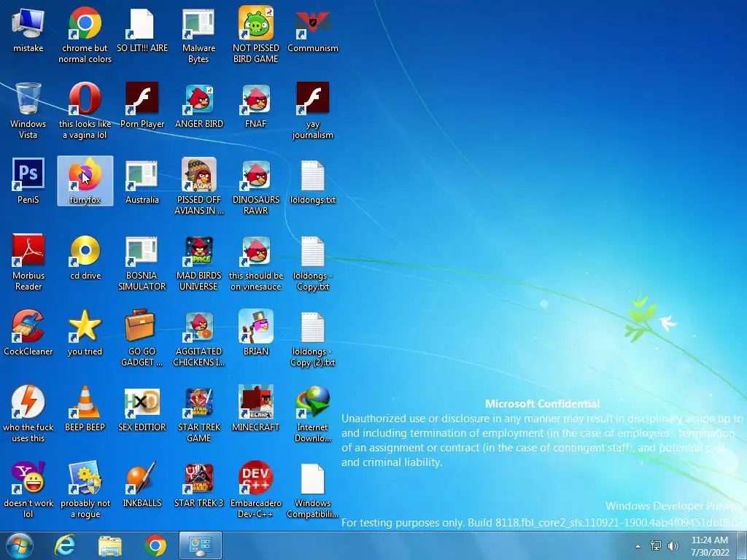
Task: Open Windows Explorer folder on the taskbar
Action: tap(110, 545)
